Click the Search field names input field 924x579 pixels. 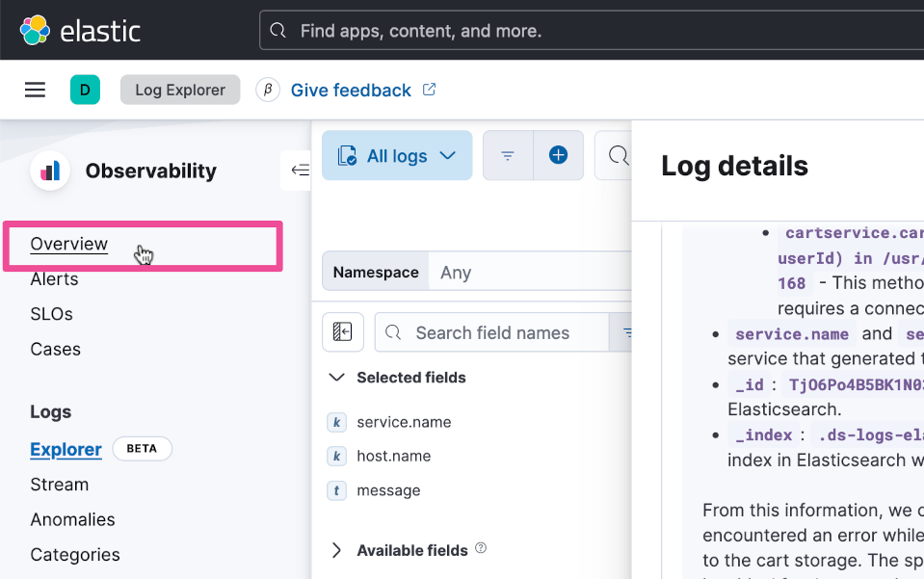492,331
